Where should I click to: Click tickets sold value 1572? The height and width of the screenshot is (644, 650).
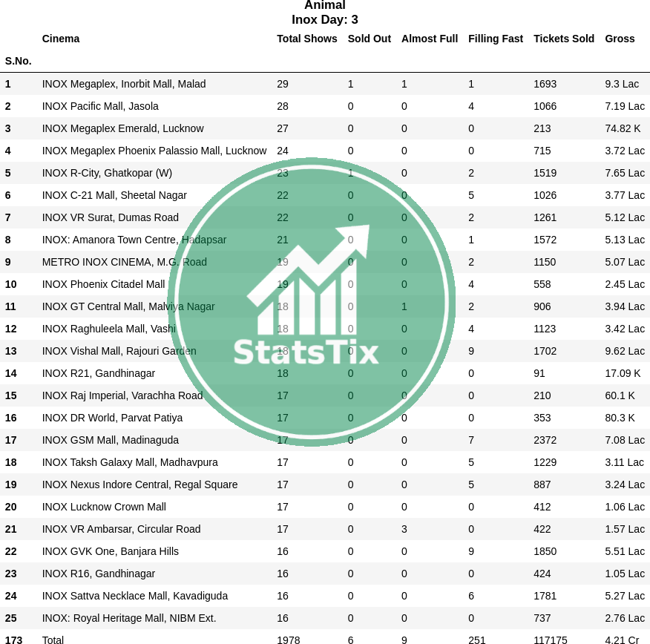tap(545, 240)
